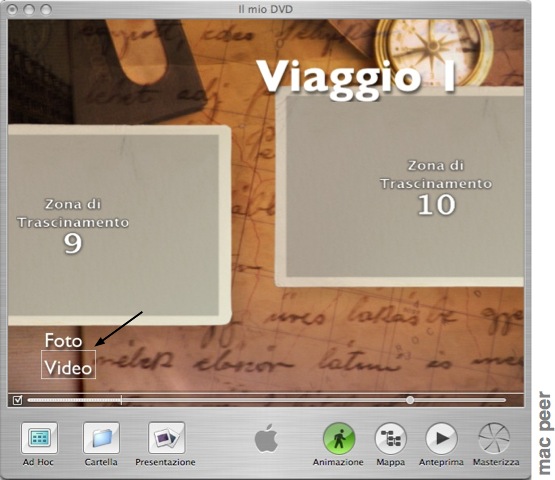Click the round handle on motion slider
The image size is (555, 480).
(410, 400)
